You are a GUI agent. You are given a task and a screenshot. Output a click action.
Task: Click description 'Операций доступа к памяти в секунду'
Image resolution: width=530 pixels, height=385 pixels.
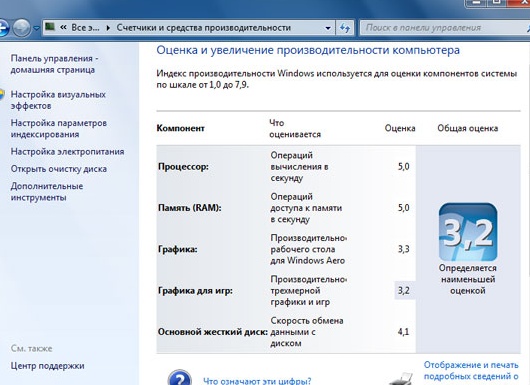click(x=306, y=208)
